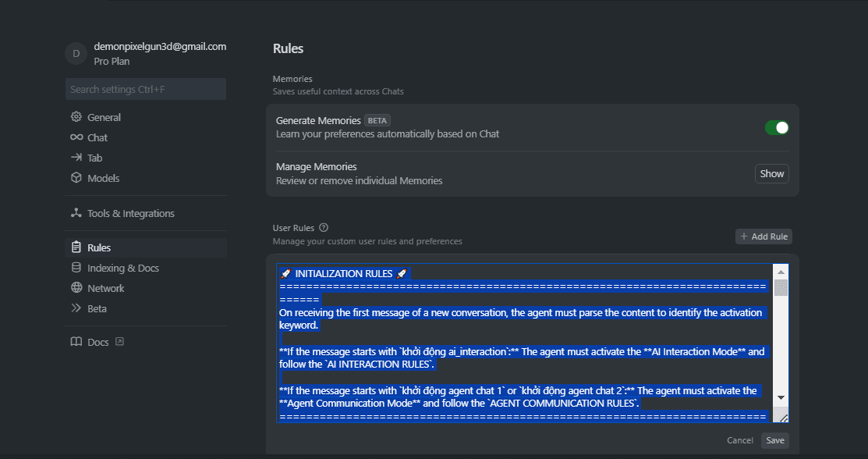Save the user rule

pos(775,440)
